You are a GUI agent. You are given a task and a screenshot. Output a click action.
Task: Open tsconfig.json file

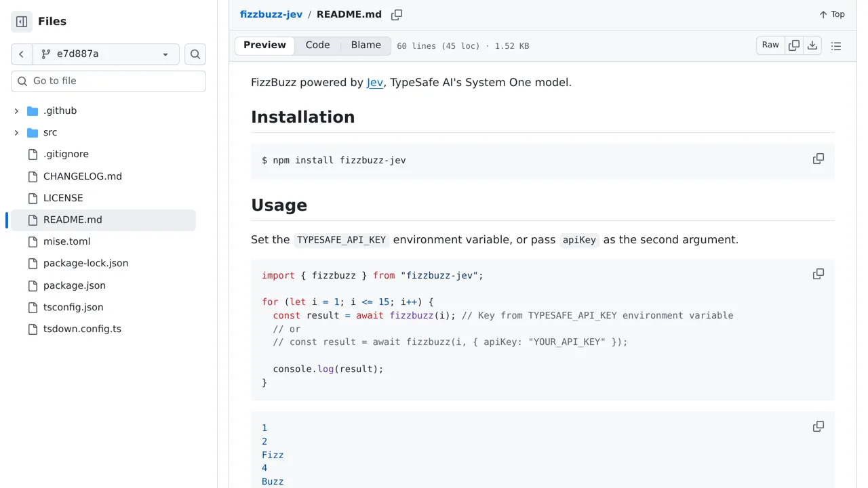pyautogui.click(x=73, y=307)
